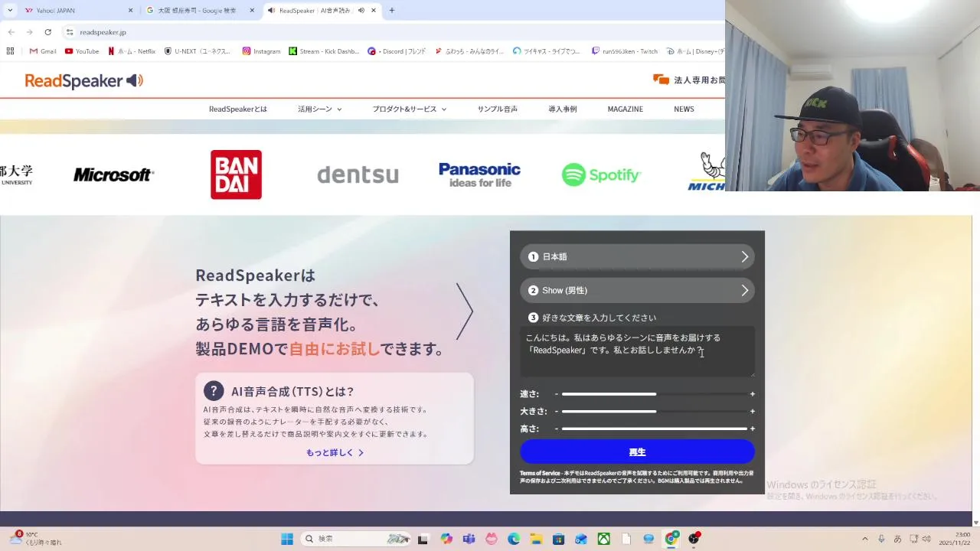Decrease 高さ with the minus button
This screenshot has height=551, width=980.
click(557, 429)
